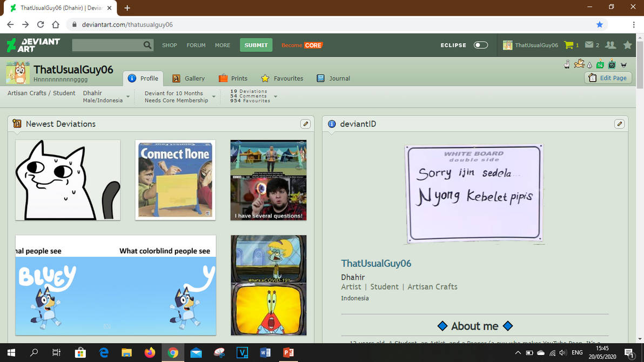Open the SHOP menu item

tap(169, 45)
